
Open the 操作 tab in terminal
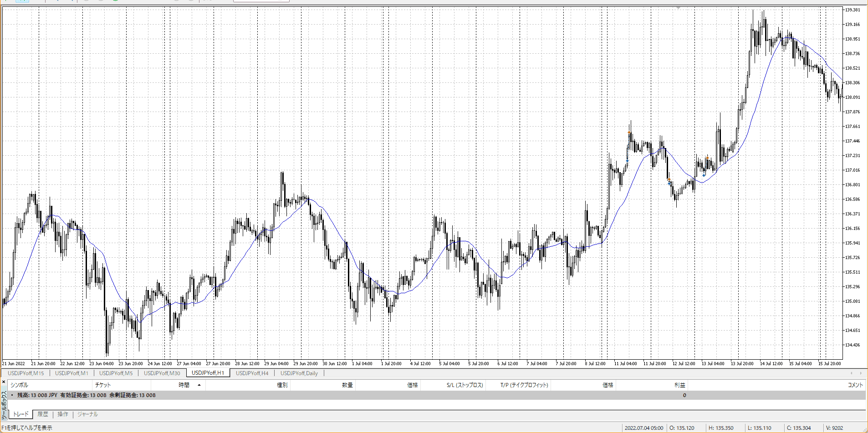point(63,414)
